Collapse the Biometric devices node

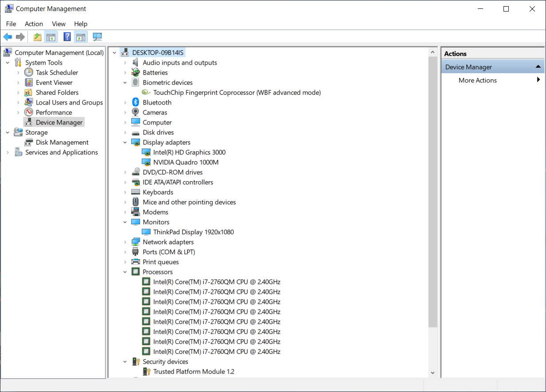(x=125, y=82)
